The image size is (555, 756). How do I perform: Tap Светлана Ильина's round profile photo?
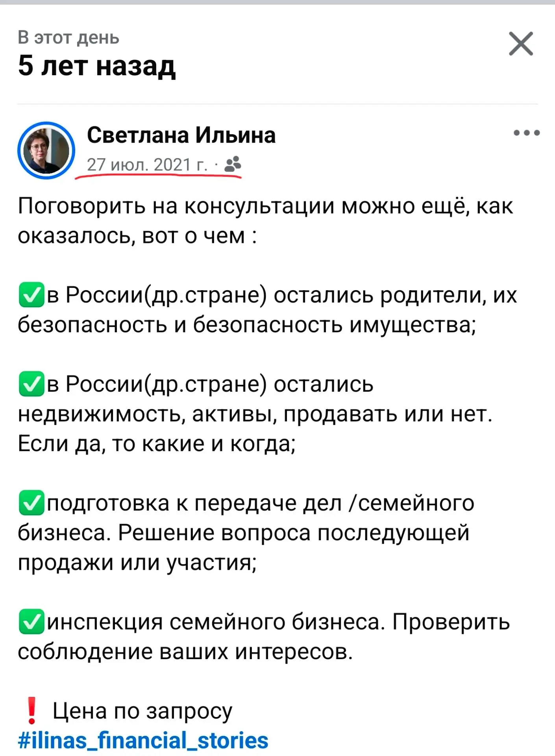(46, 150)
